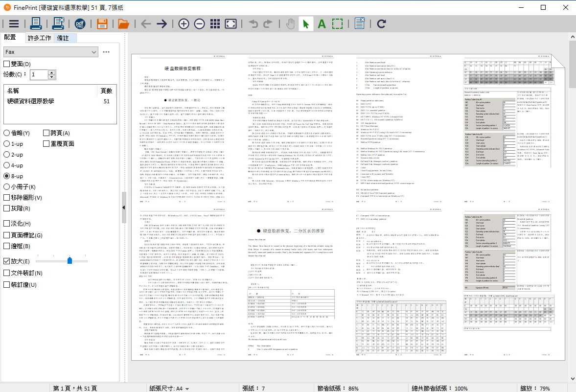The image size is (576, 392).
Task: Go to next sheet with right arrow
Action: click(161, 24)
